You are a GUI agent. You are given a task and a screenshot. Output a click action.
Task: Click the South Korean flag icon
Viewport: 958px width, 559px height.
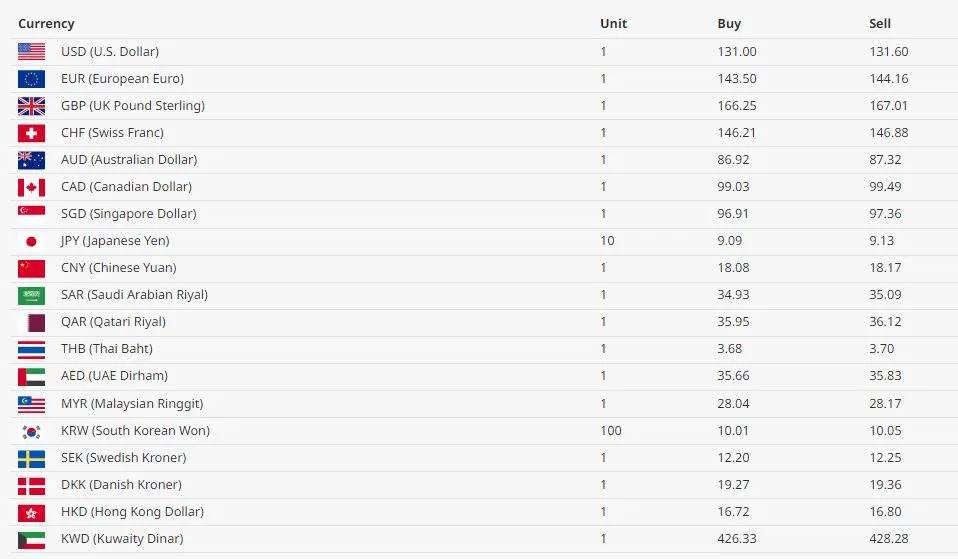(31, 431)
